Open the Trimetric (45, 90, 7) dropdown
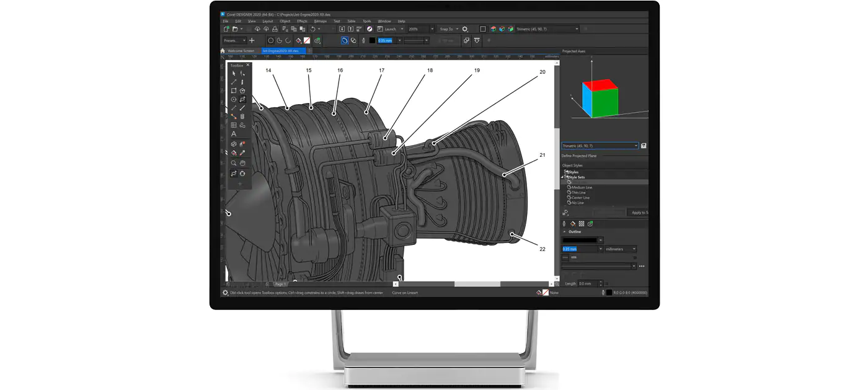The image size is (868, 390). click(598, 146)
